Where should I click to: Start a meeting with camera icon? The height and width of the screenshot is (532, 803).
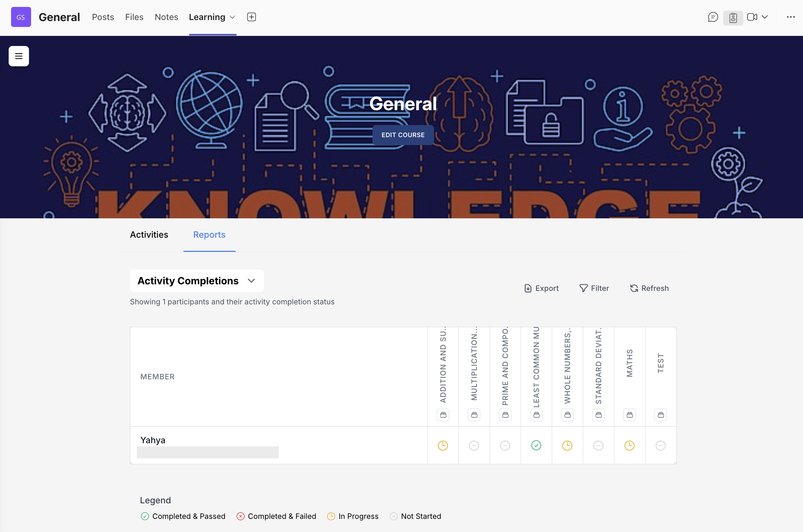tap(752, 17)
